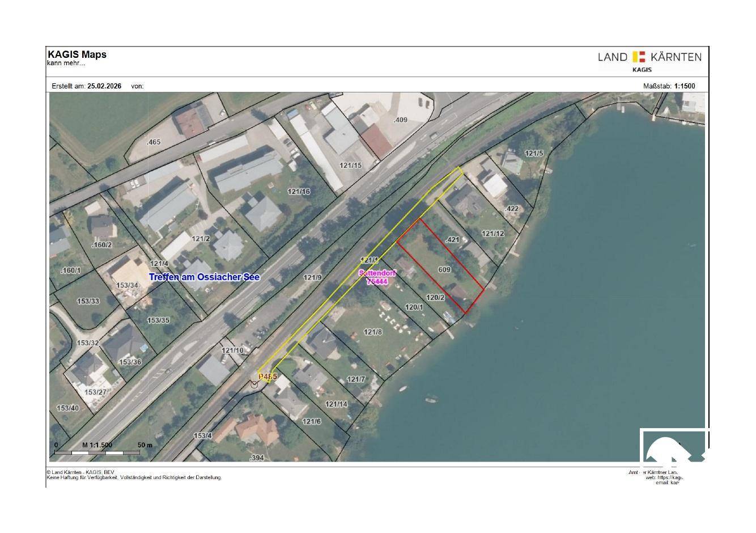
Task: Click parcel label '.160/1'
Action: pos(71,271)
